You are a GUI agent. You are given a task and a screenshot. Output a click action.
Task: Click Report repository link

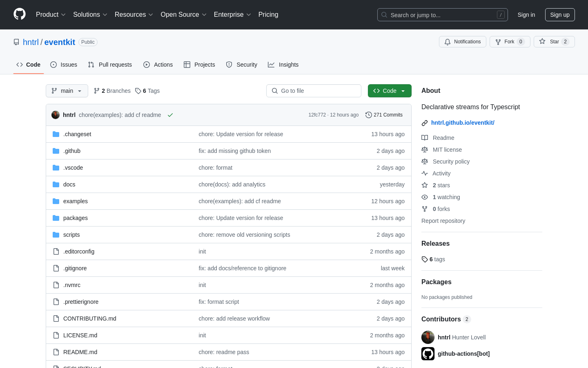click(443, 221)
